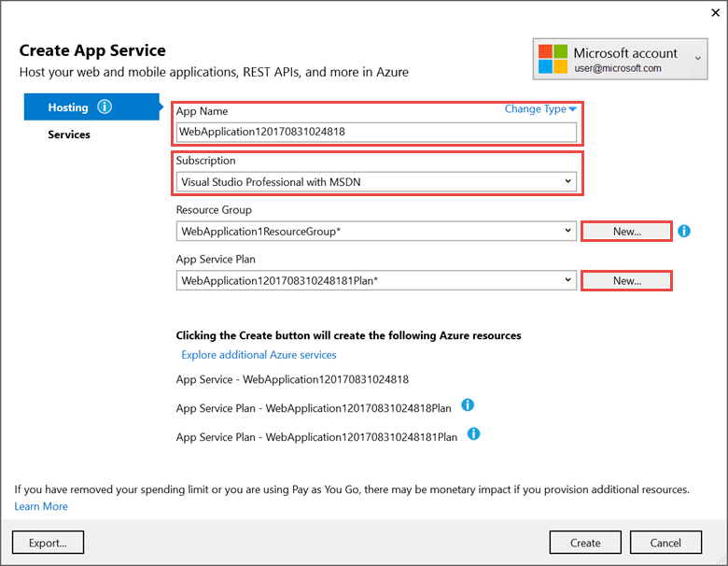Expand the Microsoft account dropdown chevron
This screenshot has height=566, width=728.
pos(697,60)
